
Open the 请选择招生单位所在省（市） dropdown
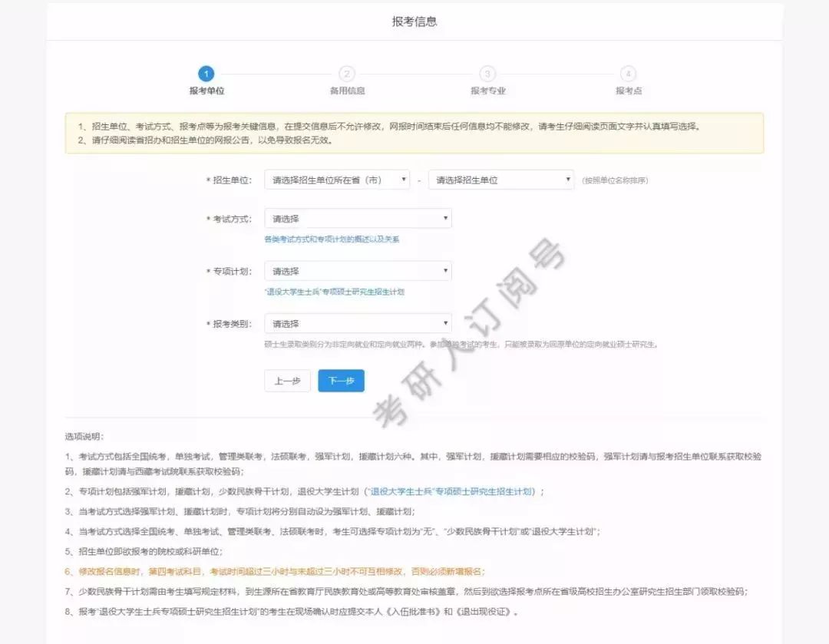click(x=337, y=180)
